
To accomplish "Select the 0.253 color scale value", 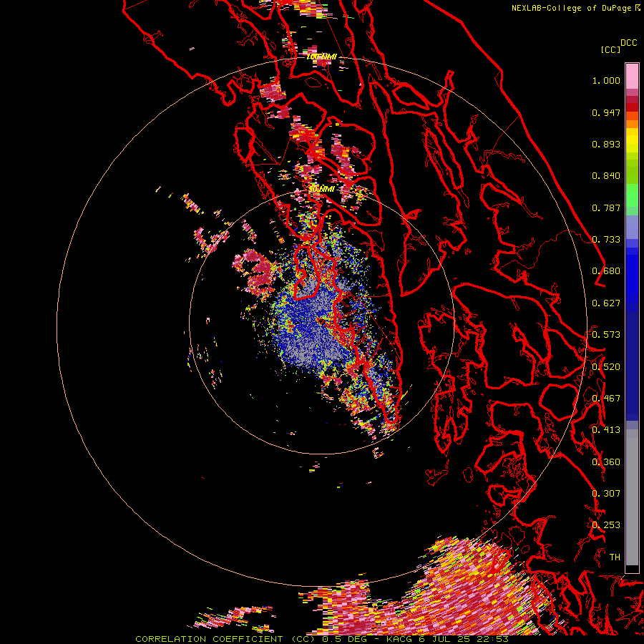I will pyautogui.click(x=606, y=525).
